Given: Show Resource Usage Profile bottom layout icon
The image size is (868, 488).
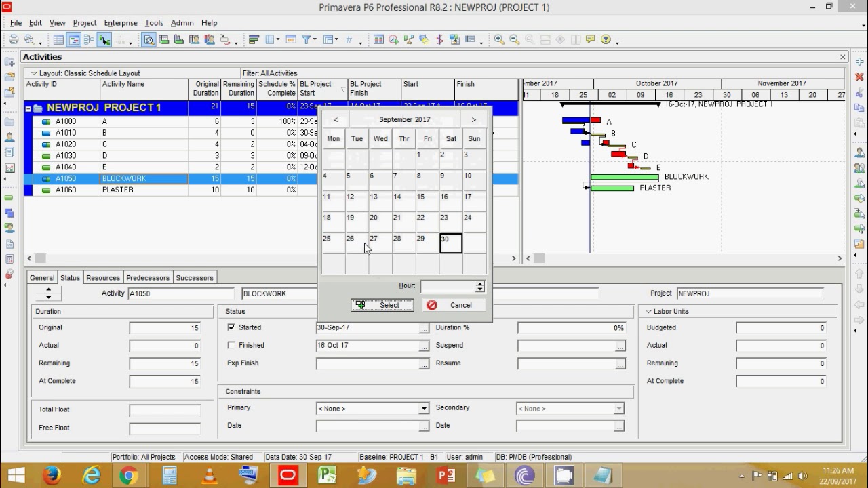Looking at the screenshot, I should (x=208, y=40).
